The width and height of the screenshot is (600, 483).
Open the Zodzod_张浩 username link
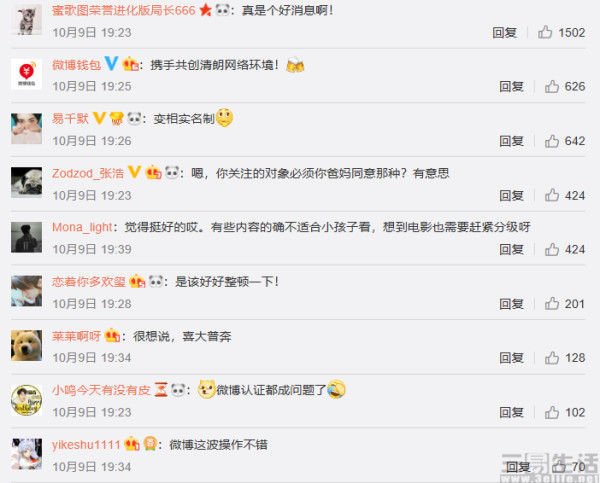click(88, 173)
